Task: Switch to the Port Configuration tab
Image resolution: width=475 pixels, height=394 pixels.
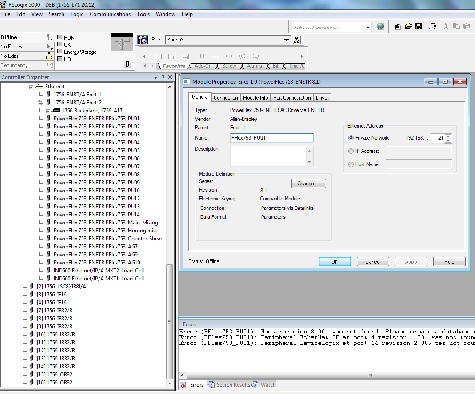Action: pos(292,97)
